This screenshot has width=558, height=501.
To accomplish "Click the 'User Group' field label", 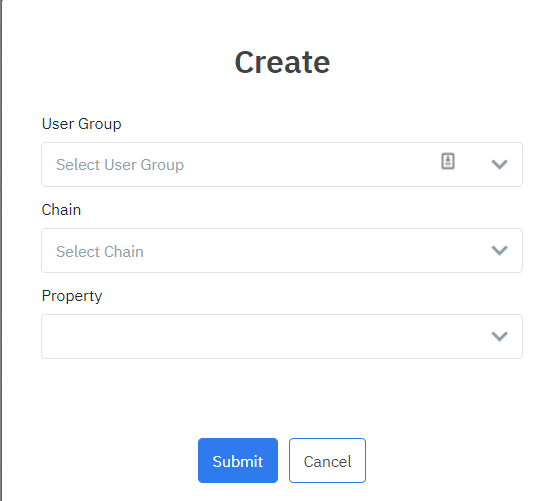I will click(81, 124).
